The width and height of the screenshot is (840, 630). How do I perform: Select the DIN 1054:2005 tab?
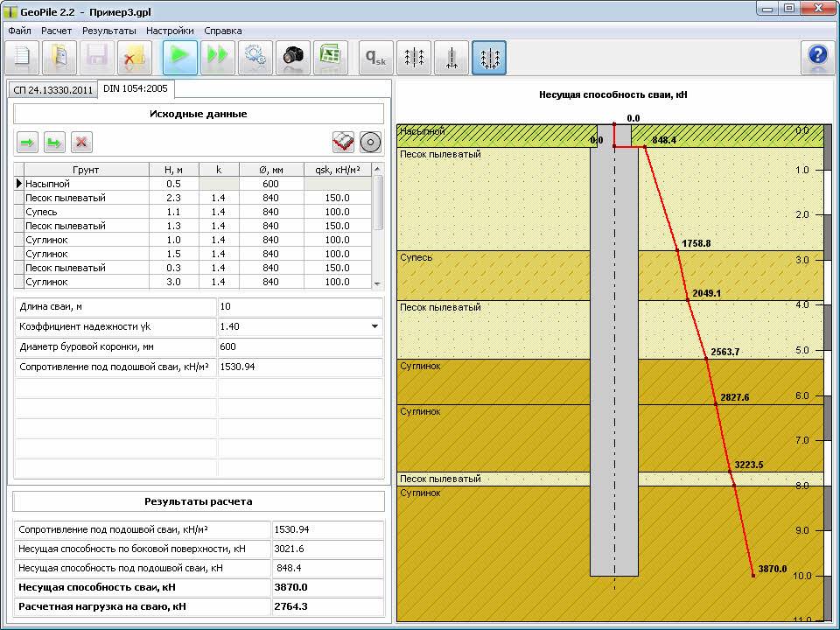click(x=136, y=88)
